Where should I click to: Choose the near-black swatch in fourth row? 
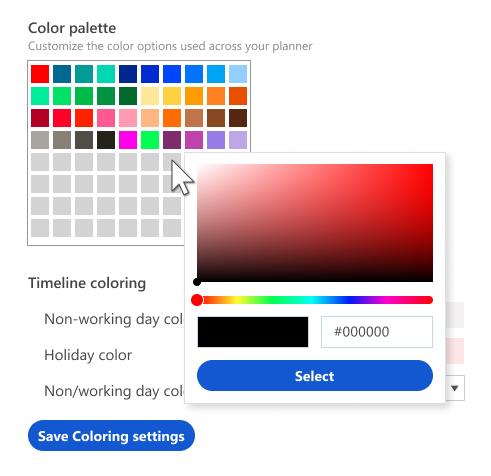106,140
